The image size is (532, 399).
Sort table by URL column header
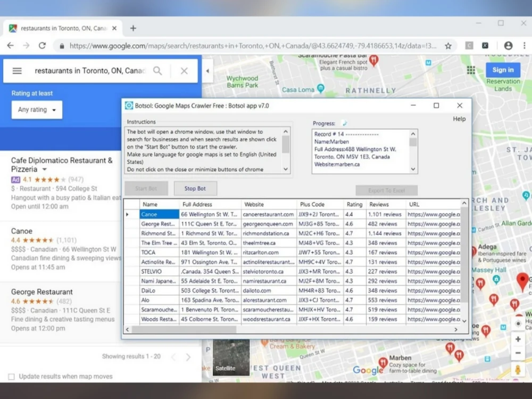coord(433,204)
